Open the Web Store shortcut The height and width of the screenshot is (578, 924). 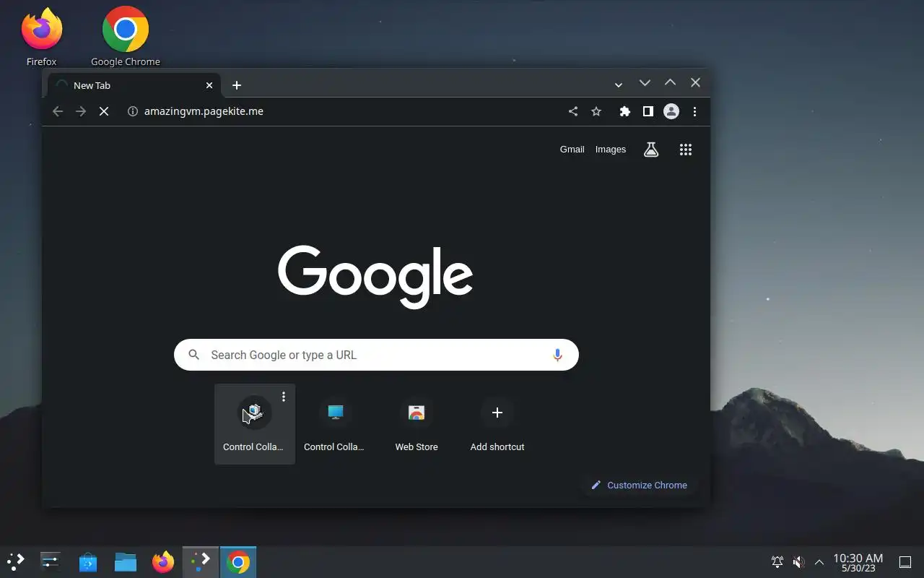(417, 424)
